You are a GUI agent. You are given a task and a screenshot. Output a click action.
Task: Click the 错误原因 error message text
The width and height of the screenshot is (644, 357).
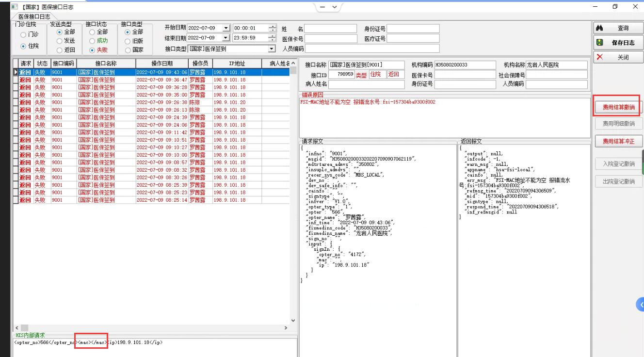(x=368, y=102)
